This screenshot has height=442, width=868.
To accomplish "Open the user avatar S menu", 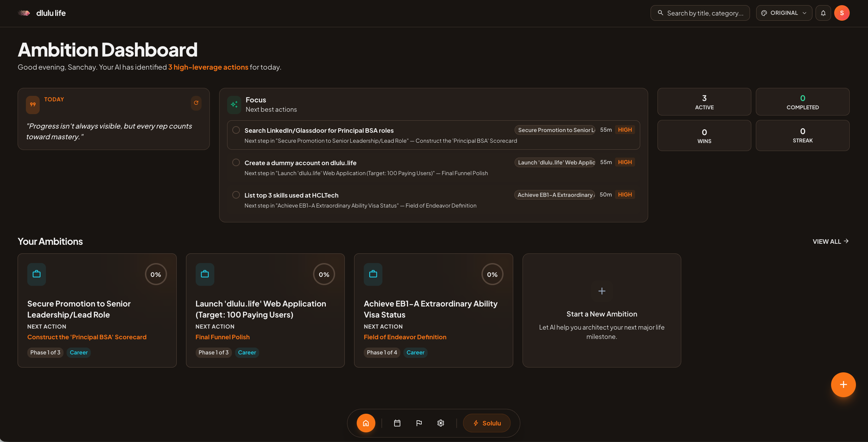I will 842,13.
